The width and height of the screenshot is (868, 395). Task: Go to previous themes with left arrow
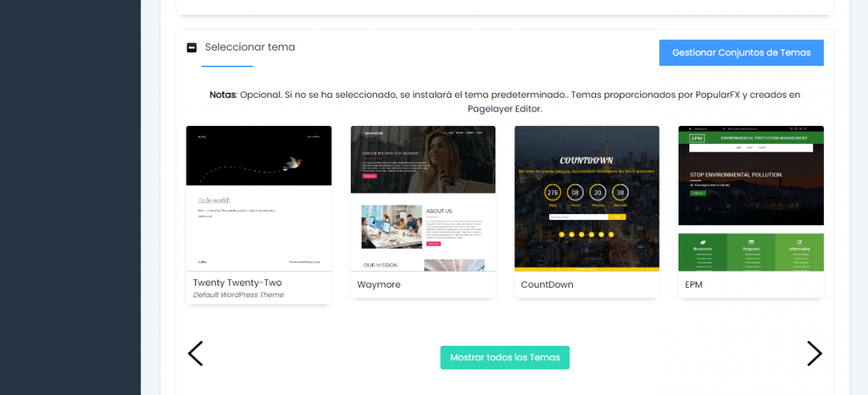point(195,353)
